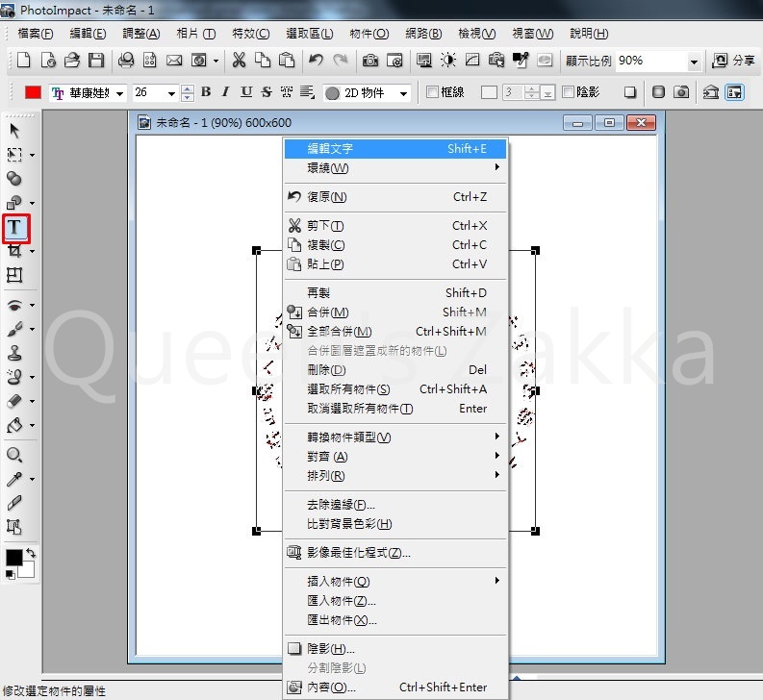Click the border color swatch box
Image resolution: width=763 pixels, height=700 pixels.
[489, 92]
